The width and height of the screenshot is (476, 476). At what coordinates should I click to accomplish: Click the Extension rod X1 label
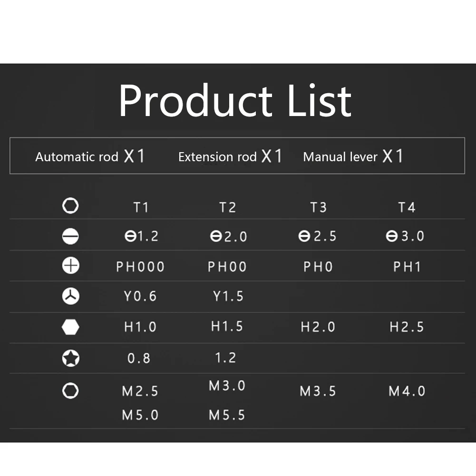(231, 156)
